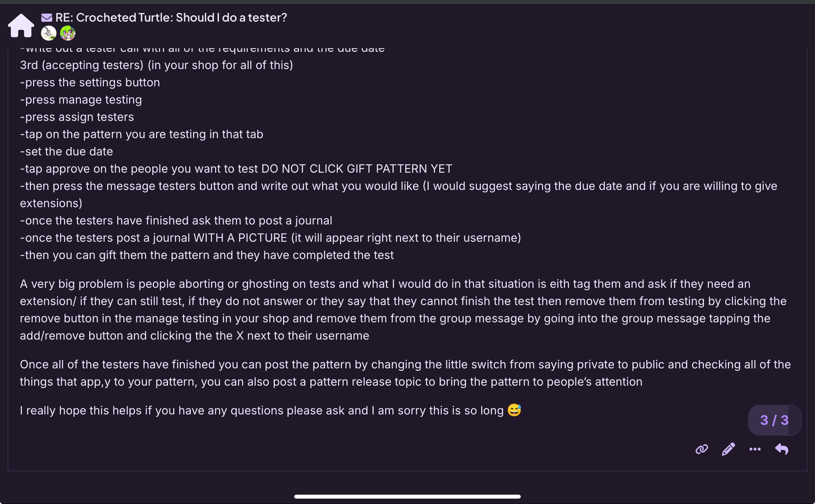Click the envelope message icon beside the title
Viewport: 815px width, 504px height.
coord(47,17)
